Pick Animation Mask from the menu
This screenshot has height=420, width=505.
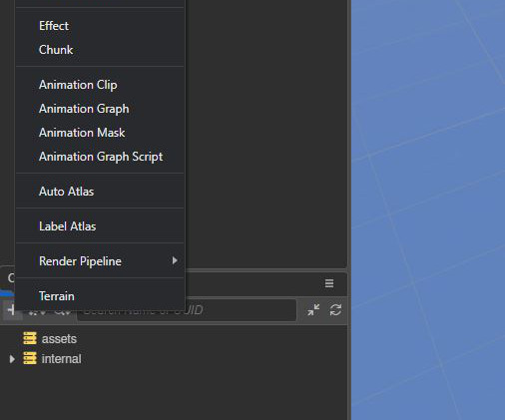[x=100, y=133]
